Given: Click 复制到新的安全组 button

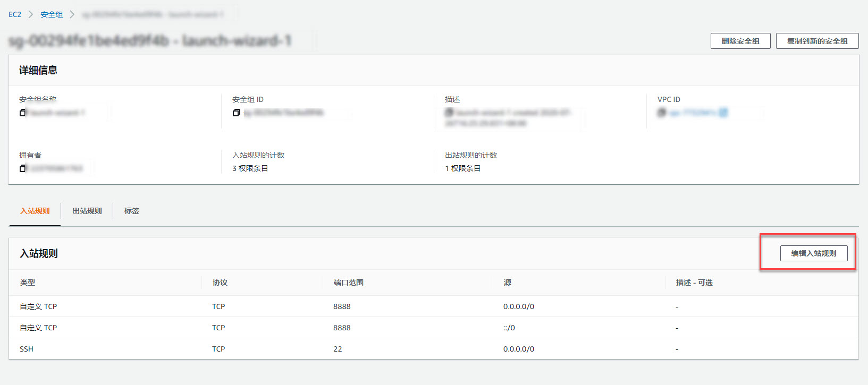Looking at the screenshot, I should pos(817,41).
